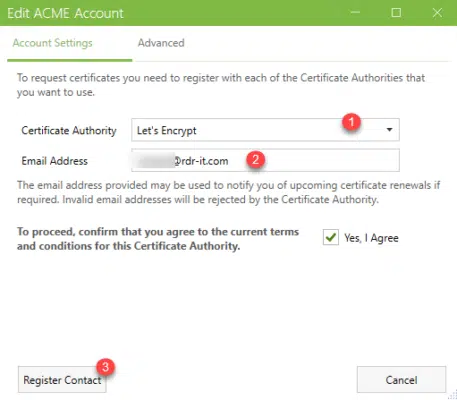Click the Certificate Authority field label
Screen dimensions: 457x400
pos(69,130)
